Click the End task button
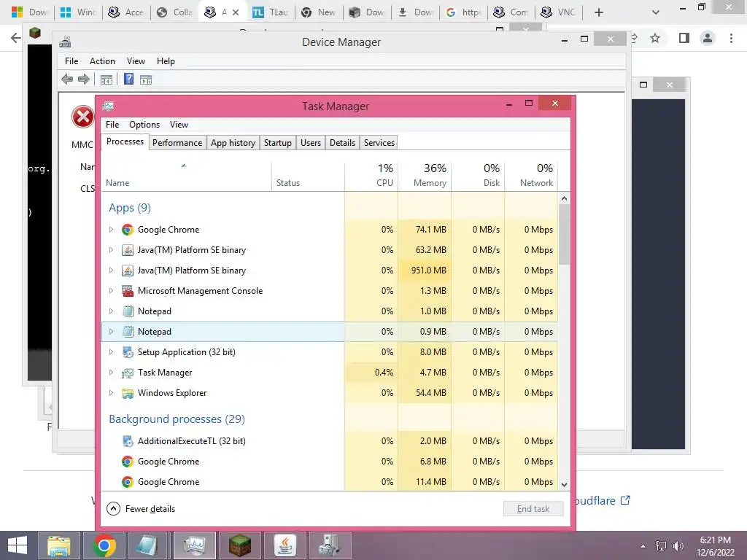 [533, 508]
